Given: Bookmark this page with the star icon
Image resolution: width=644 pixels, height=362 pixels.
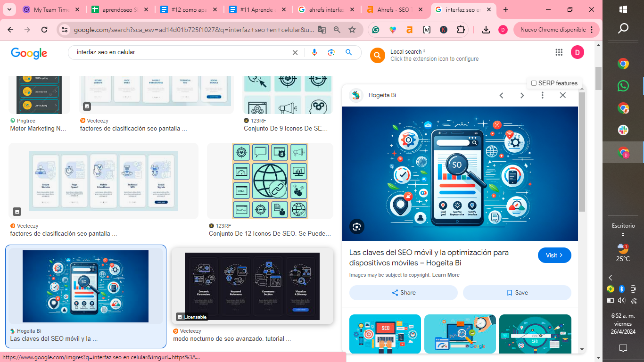Looking at the screenshot, I should 352,30.
